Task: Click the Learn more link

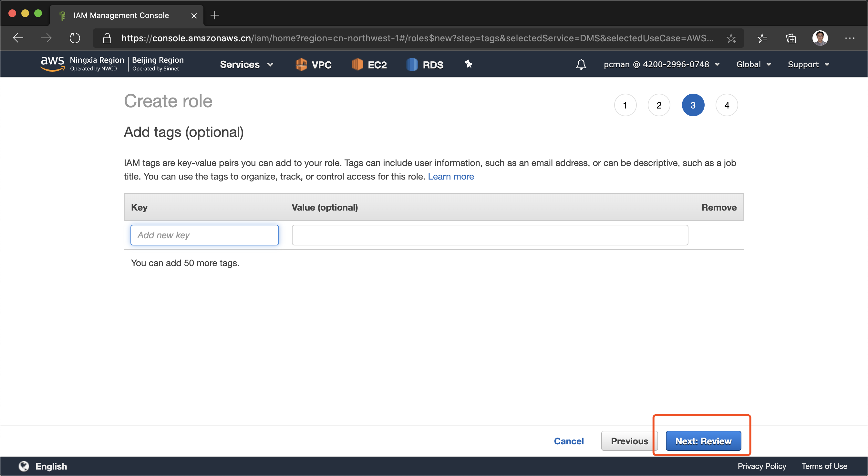Action: coord(450,176)
